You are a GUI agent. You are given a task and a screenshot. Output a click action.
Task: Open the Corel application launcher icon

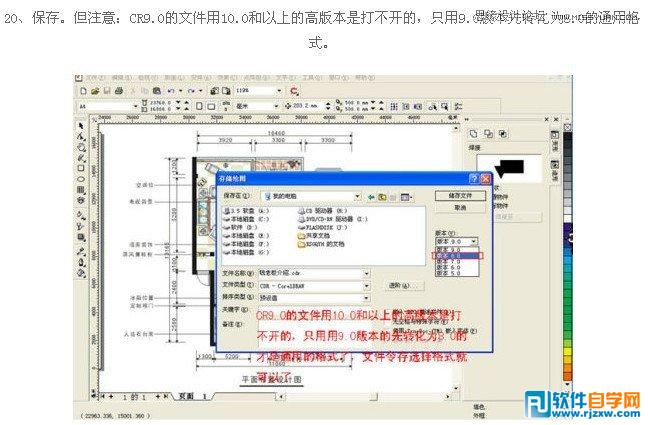pyautogui.click(x=294, y=91)
